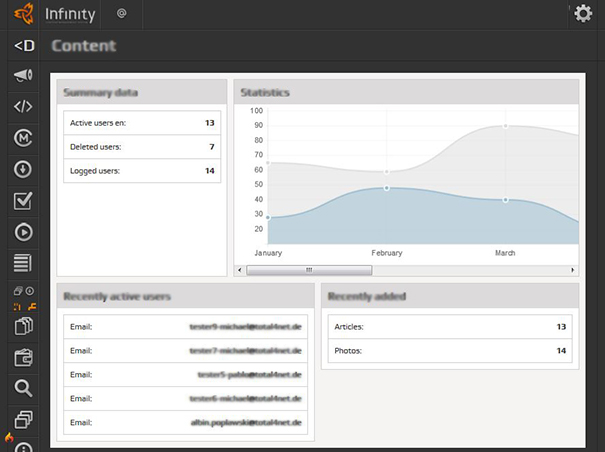Click the wallet sidebar icon
The height and width of the screenshot is (452, 605).
coord(23,357)
